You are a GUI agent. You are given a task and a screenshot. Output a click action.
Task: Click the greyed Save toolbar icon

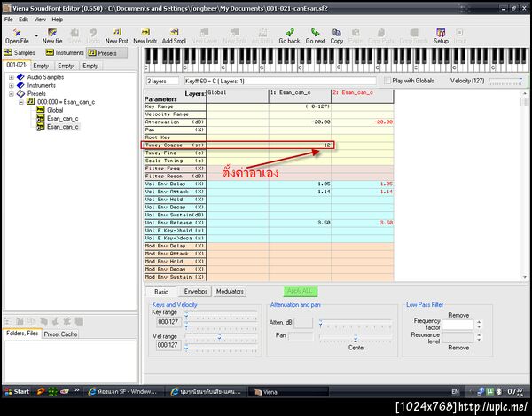pos(74,36)
